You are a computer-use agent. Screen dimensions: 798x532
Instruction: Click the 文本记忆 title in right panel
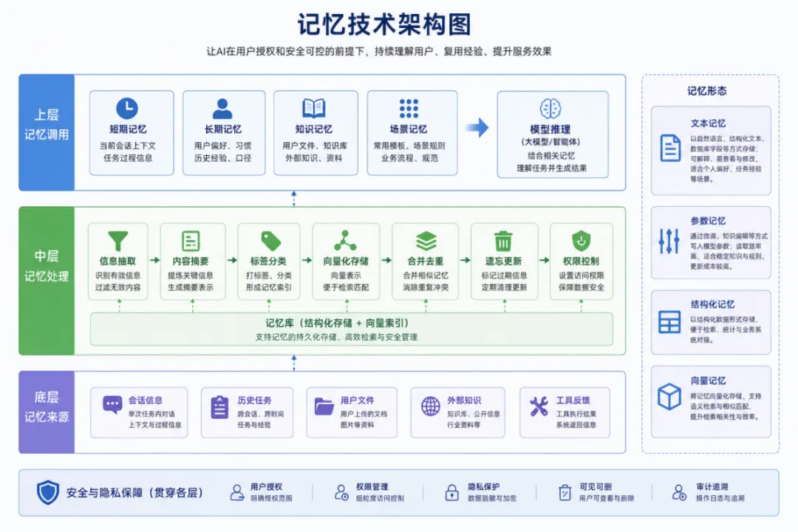(x=708, y=123)
